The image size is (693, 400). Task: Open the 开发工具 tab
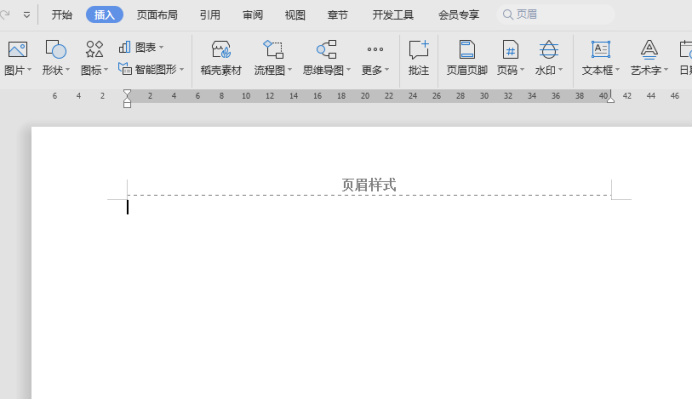click(x=393, y=15)
